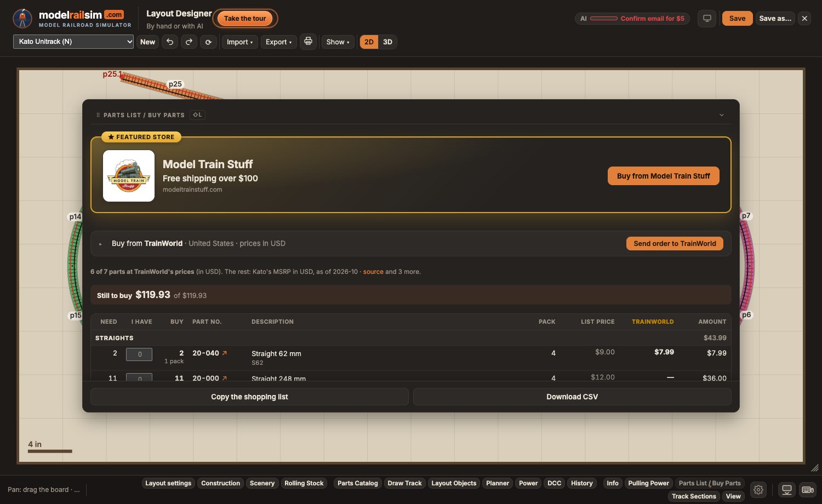Viewport: 822px width, 504px height.
Task: Click the monitor icon beside Save
Action: tap(707, 18)
